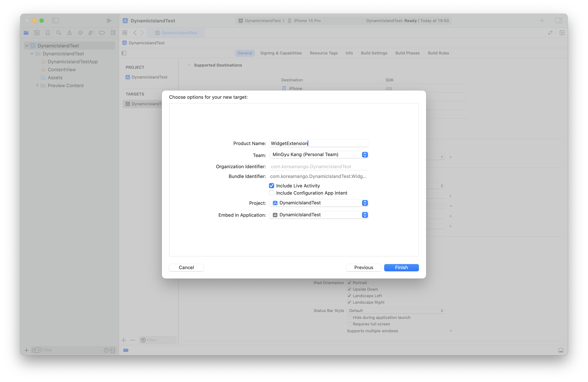Viewport: 588px width, 382px height.
Task: Click the add target plus icon
Action: [x=124, y=340]
